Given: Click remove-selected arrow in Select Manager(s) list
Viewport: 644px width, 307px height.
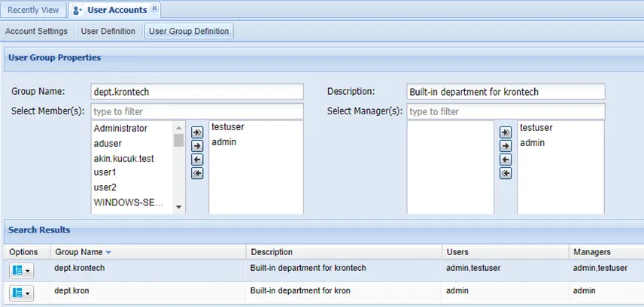Looking at the screenshot, I should pyautogui.click(x=506, y=160).
